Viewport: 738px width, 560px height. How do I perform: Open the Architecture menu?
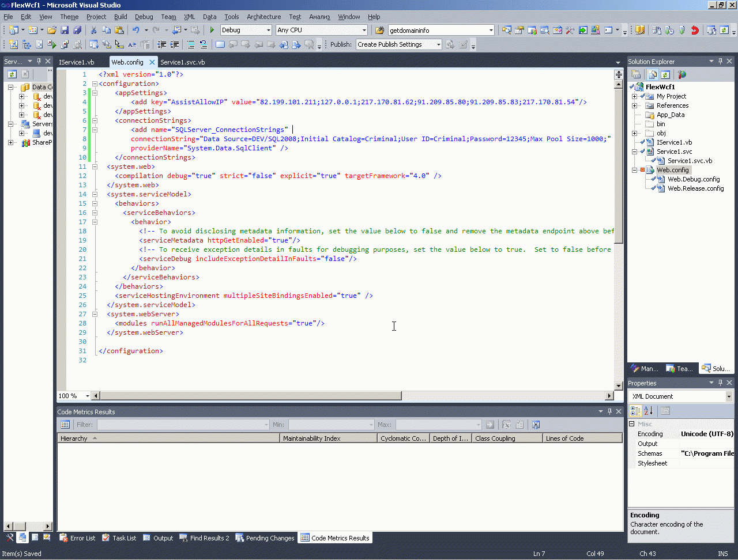(264, 17)
